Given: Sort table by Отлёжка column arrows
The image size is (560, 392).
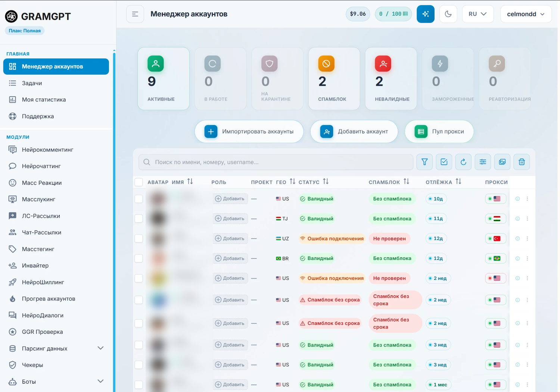Looking at the screenshot, I should [x=458, y=182].
